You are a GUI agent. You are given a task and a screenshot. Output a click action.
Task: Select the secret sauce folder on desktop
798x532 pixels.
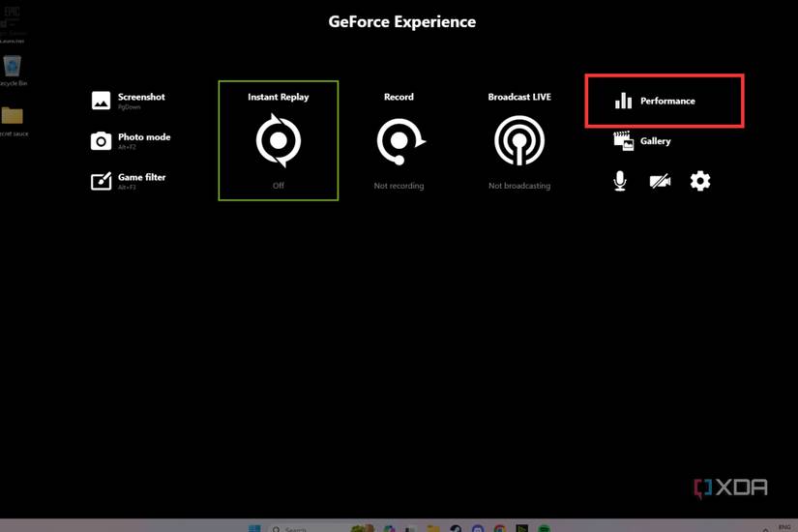13,122
